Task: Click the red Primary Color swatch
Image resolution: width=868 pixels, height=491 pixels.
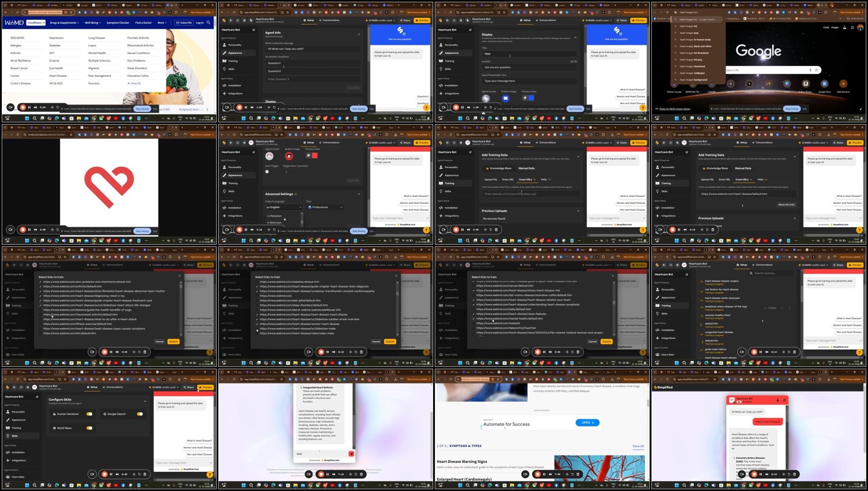Action: [315, 156]
